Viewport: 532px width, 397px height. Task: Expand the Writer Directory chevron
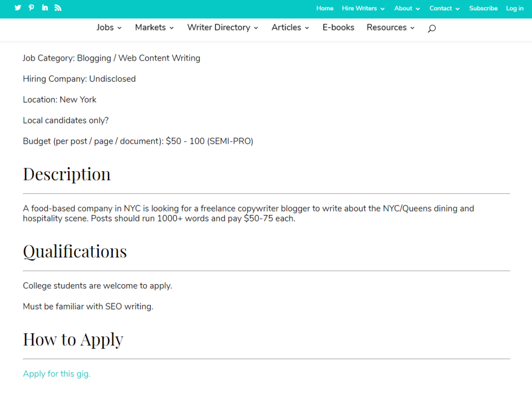click(x=256, y=28)
